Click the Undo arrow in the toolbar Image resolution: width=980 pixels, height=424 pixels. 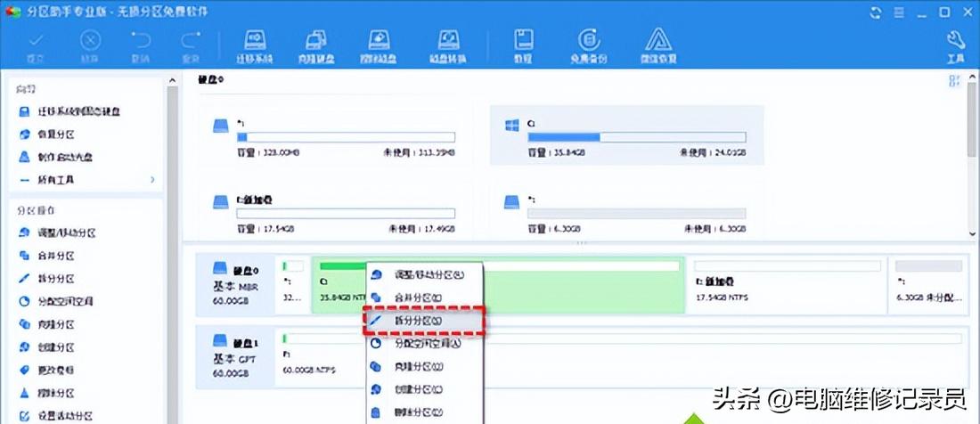pyautogui.click(x=140, y=47)
